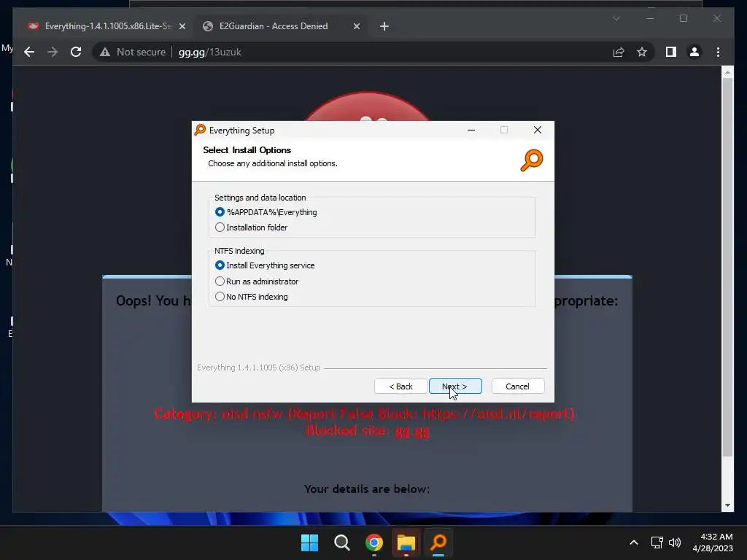Viewport: 747px width, 560px height.
Task: Minimize the Everything Setup dialog
Action: (471, 130)
